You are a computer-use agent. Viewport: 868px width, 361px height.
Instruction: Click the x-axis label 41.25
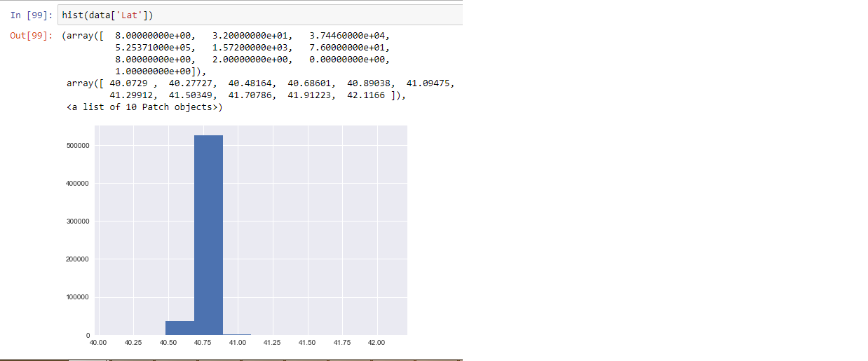click(x=272, y=343)
